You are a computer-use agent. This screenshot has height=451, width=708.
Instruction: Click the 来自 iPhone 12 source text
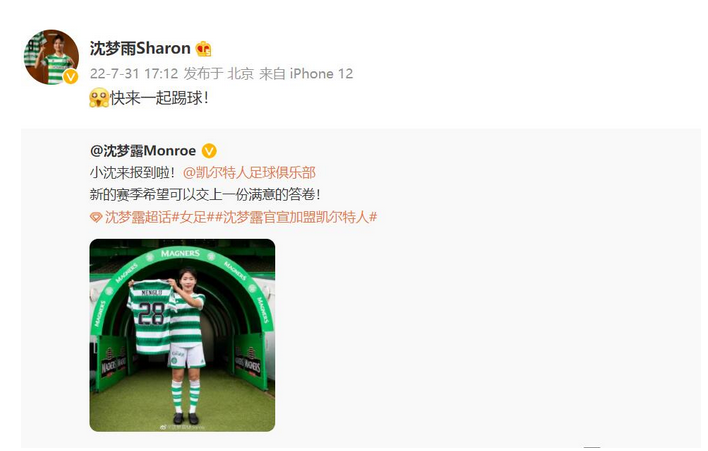click(306, 74)
